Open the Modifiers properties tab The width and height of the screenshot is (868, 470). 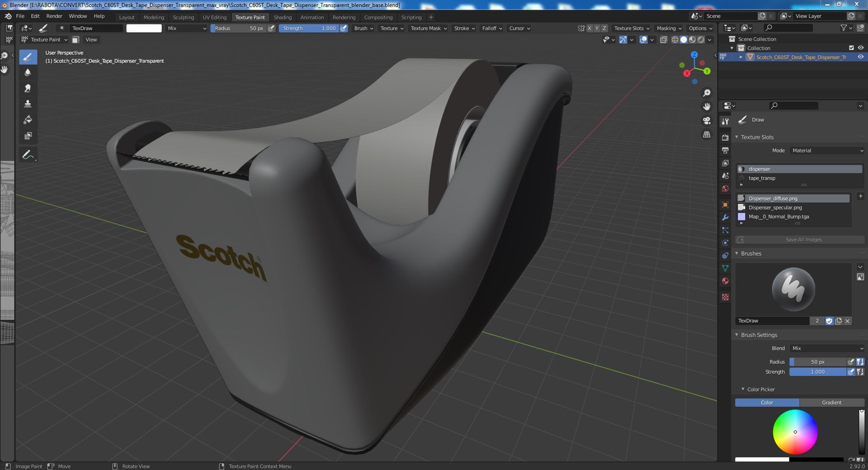pyautogui.click(x=725, y=217)
